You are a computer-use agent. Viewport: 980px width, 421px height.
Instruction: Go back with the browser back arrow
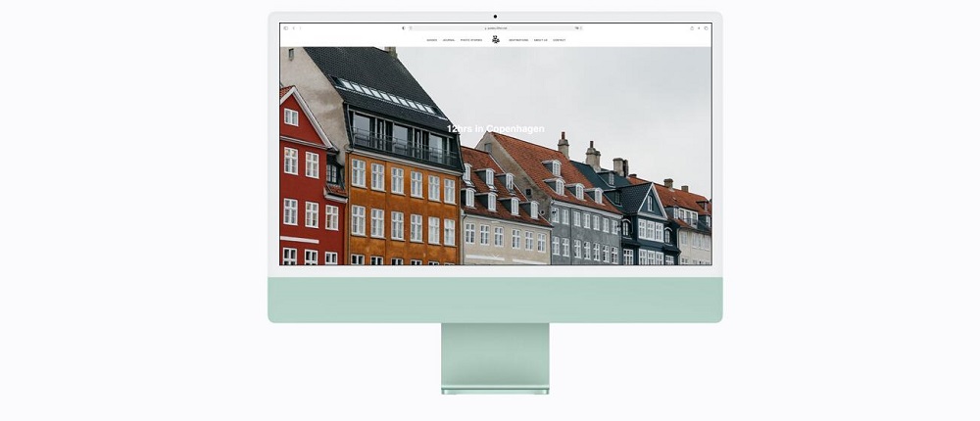click(294, 28)
